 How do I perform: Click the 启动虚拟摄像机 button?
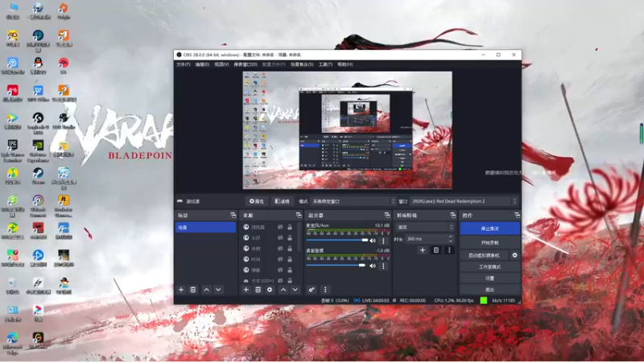point(485,255)
